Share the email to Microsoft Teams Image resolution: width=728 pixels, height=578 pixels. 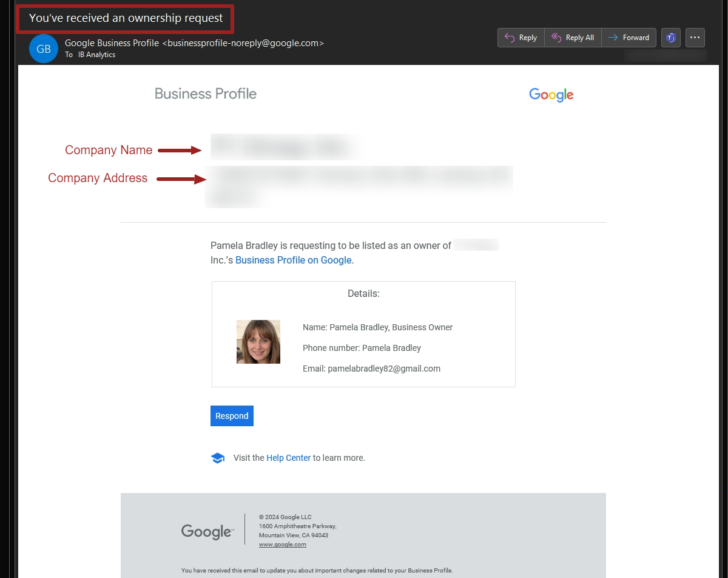pyautogui.click(x=670, y=37)
